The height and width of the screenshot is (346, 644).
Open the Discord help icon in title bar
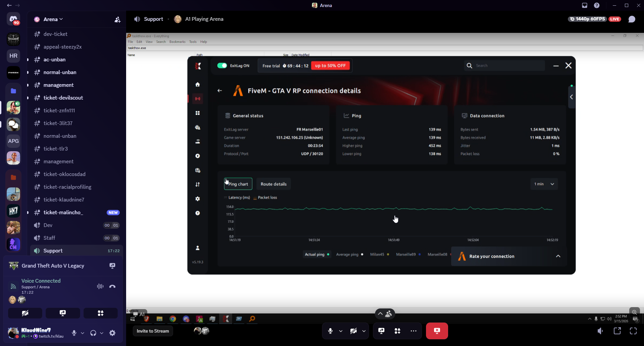click(x=597, y=5)
